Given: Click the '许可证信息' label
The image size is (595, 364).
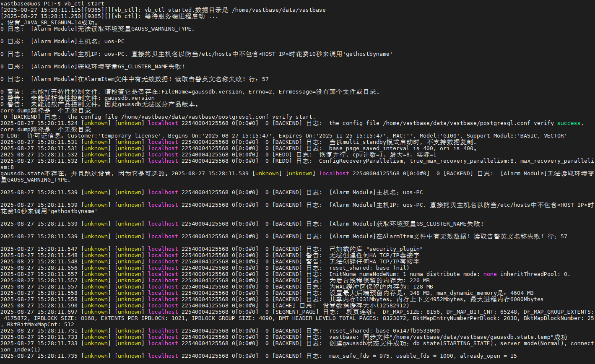Looking at the screenshot, I should 44,135.
